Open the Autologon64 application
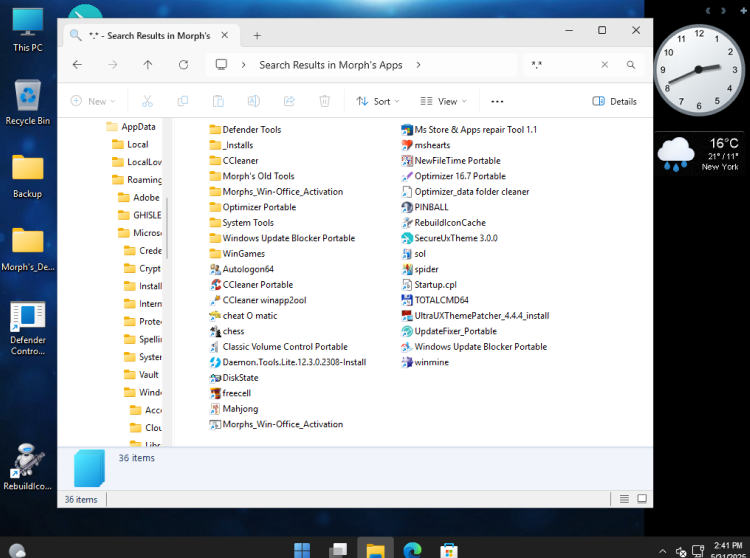The height and width of the screenshot is (558, 750). point(242,269)
